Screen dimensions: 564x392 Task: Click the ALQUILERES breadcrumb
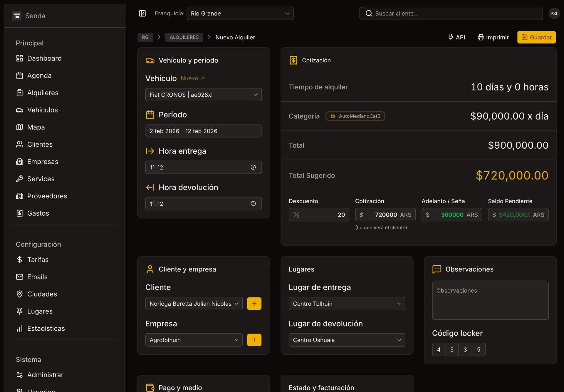184,37
